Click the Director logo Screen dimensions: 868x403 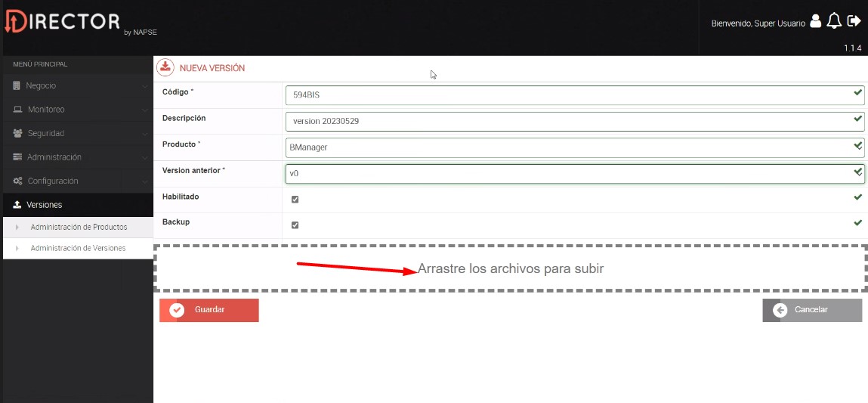tap(63, 22)
